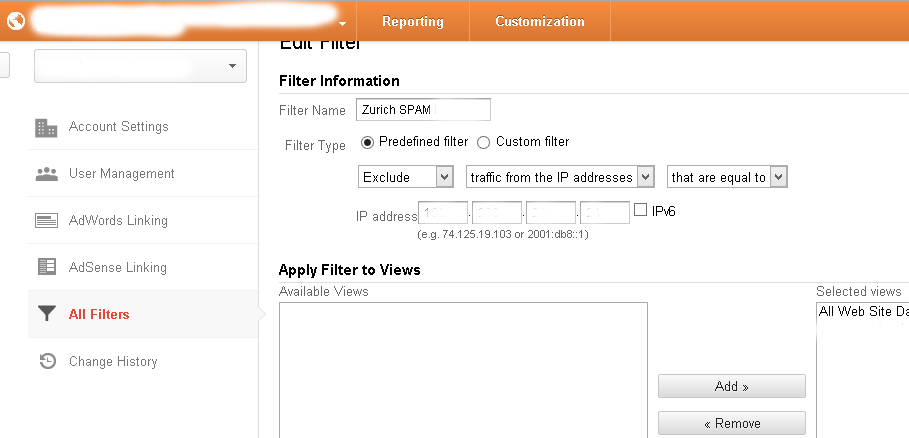Click the Filter Name input field

(x=423, y=110)
